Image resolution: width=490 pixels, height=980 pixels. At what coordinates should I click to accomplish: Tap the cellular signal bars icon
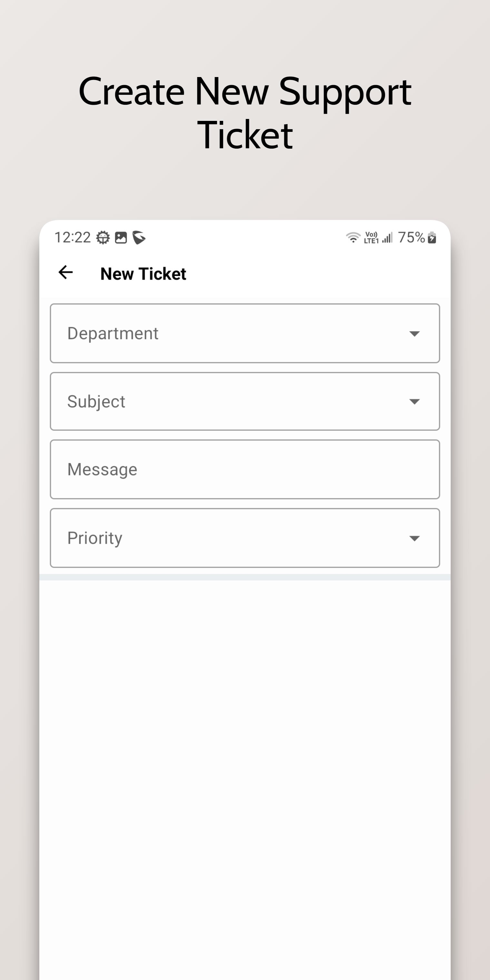(x=387, y=238)
